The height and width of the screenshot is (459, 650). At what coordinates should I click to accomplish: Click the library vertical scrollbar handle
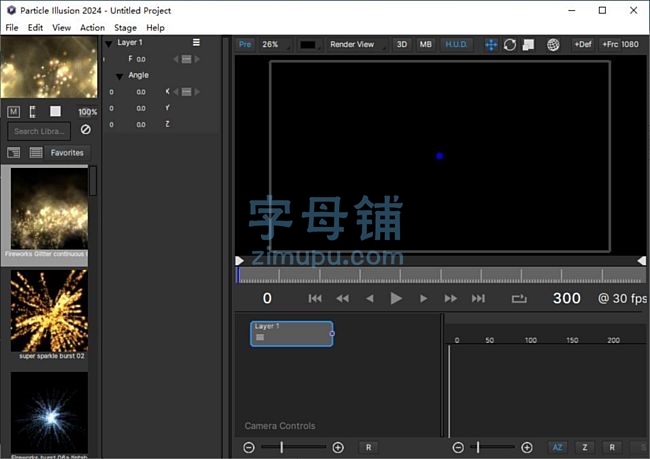pyautogui.click(x=93, y=180)
